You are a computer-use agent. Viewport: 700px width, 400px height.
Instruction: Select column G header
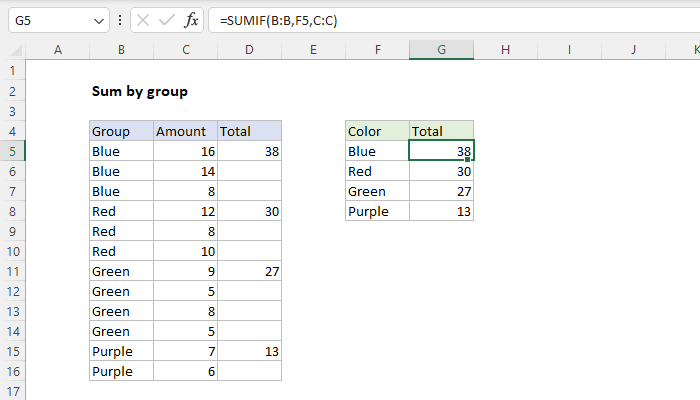click(441, 50)
